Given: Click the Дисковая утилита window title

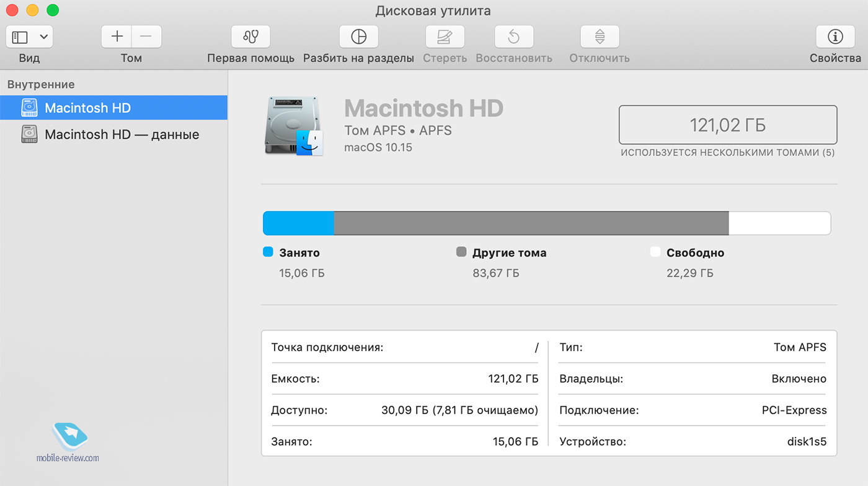Looking at the screenshot, I should point(433,11).
